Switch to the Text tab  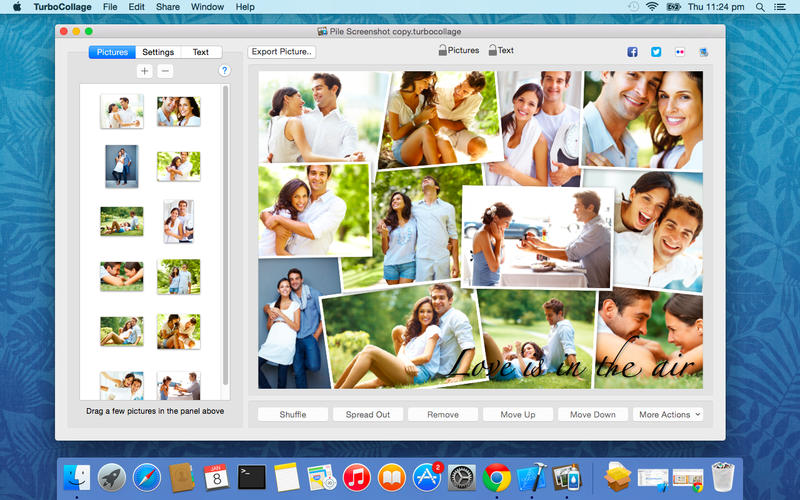[201, 52]
